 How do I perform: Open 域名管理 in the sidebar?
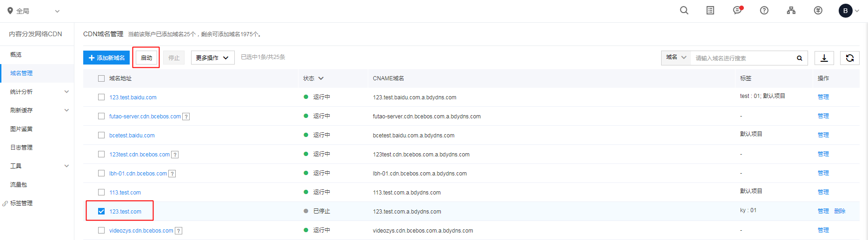pyautogui.click(x=21, y=73)
